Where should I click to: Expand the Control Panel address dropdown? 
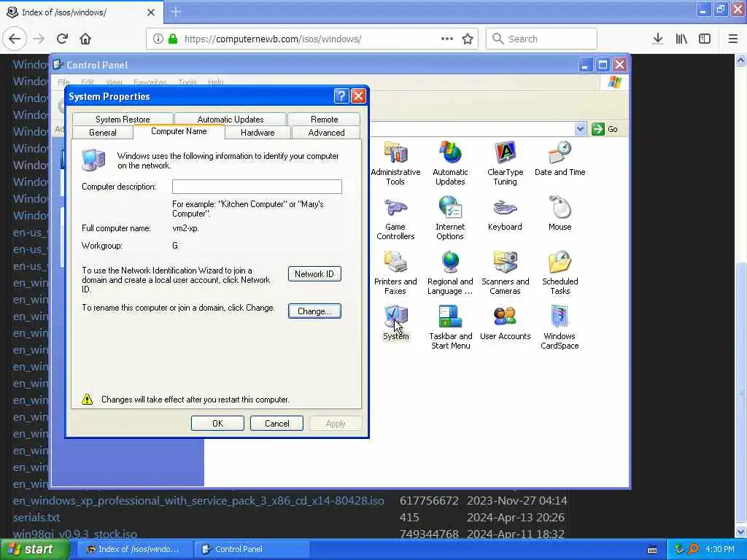580,129
